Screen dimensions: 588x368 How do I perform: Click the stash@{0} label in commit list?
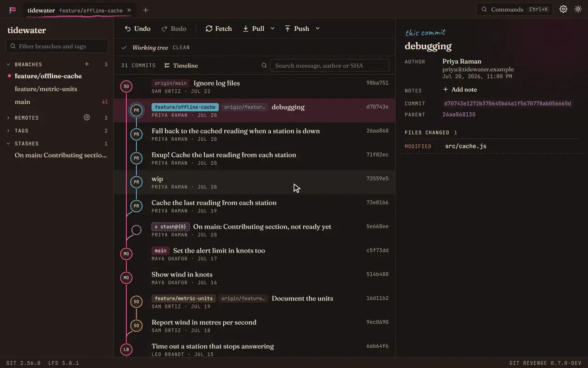pos(170,227)
